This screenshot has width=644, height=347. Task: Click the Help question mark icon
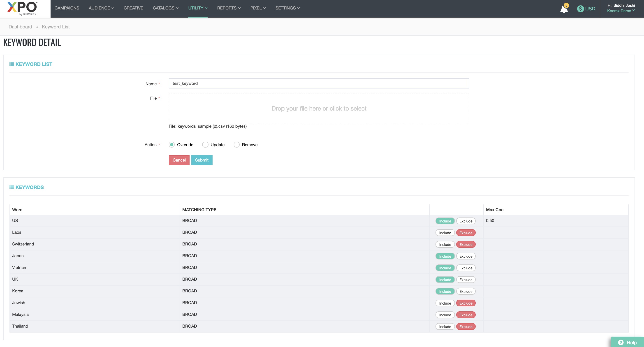621,342
